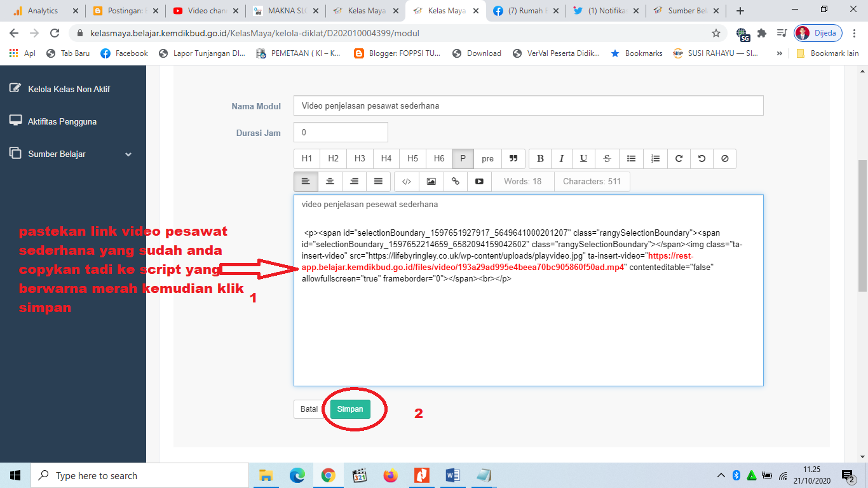
Task: Show more bookmarks with the chevron
Action: pyautogui.click(x=780, y=53)
